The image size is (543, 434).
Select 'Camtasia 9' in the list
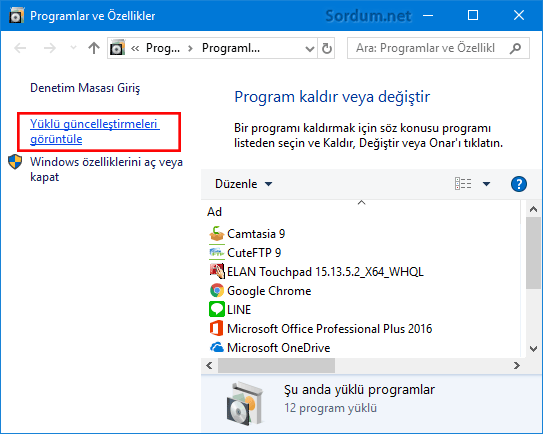(256, 234)
